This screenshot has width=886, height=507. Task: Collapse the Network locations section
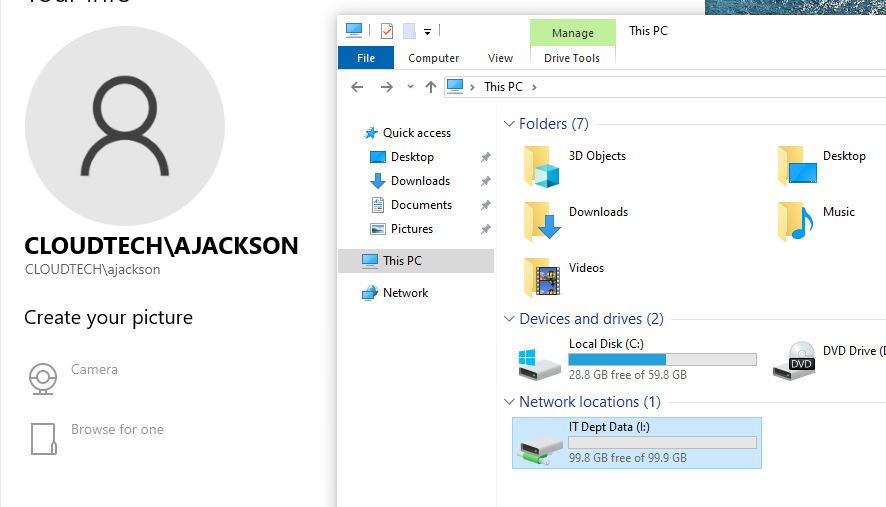(x=508, y=403)
